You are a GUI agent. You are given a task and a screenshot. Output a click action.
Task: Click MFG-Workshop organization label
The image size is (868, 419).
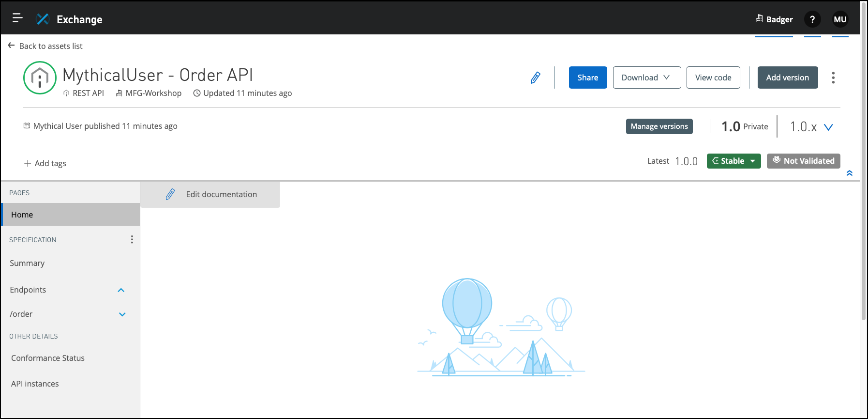click(x=149, y=93)
